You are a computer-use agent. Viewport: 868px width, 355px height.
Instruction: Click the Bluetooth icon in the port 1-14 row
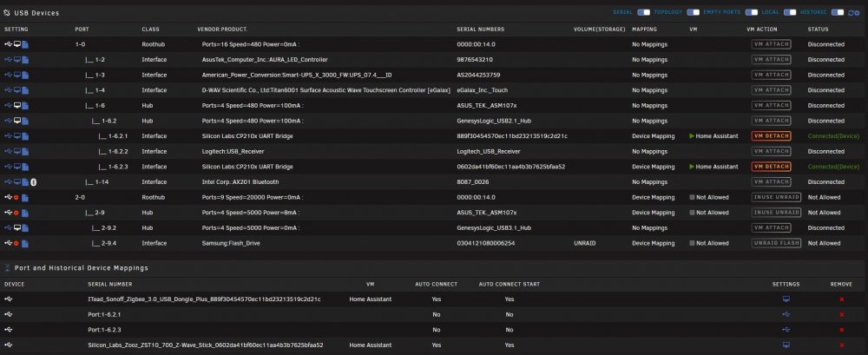33,181
